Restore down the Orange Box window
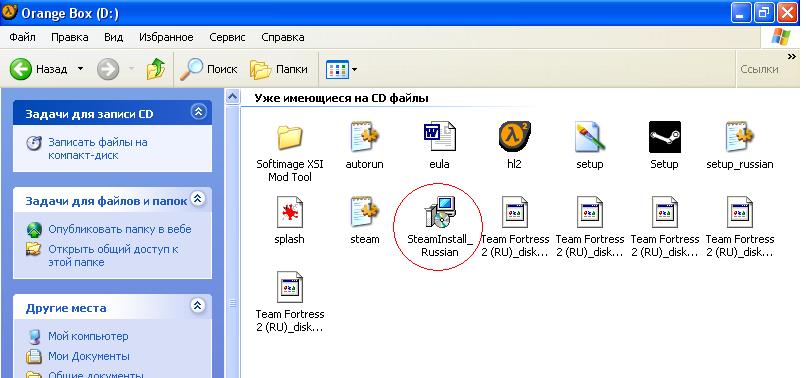This screenshot has height=378, width=806. pos(764,12)
